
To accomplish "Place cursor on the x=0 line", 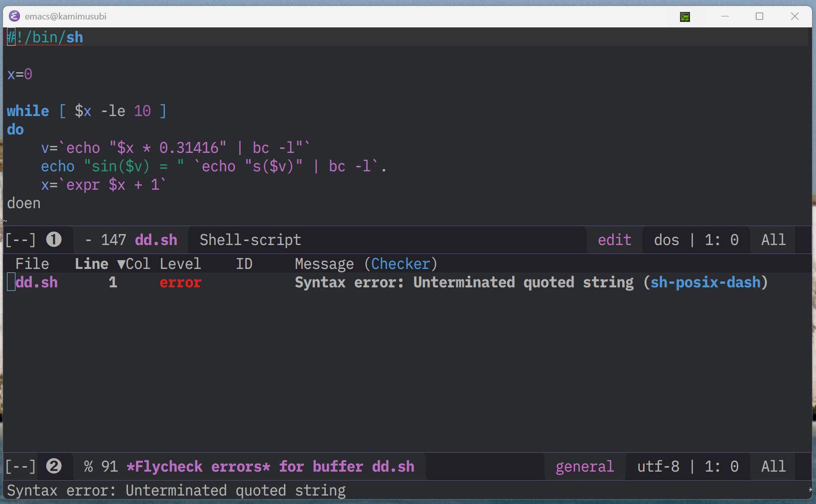I will [x=20, y=74].
